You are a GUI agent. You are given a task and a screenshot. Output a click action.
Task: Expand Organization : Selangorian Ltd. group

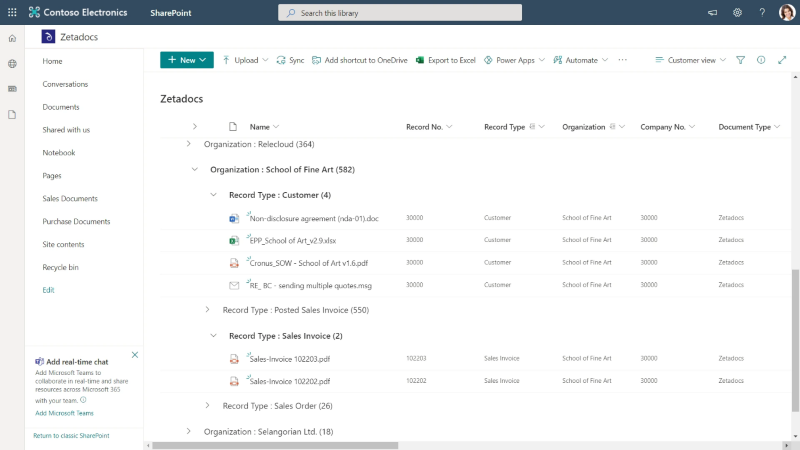tap(188, 431)
